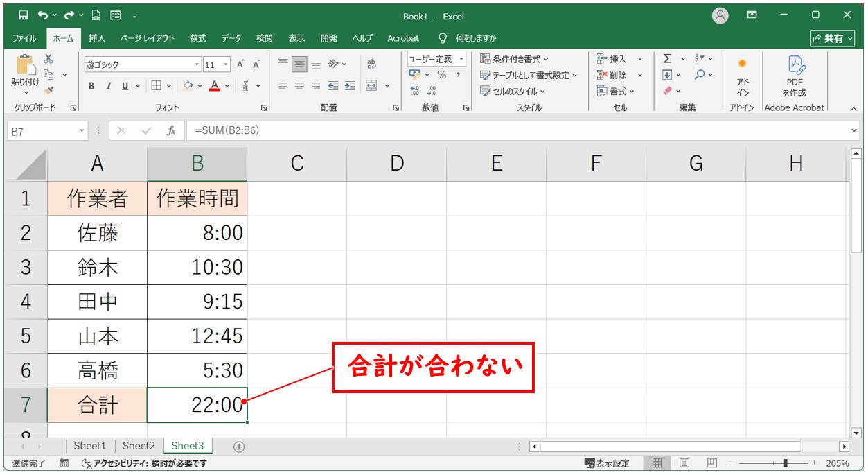The height and width of the screenshot is (475, 868).
Task: Open the ファイル (File) menu
Action: coord(25,38)
